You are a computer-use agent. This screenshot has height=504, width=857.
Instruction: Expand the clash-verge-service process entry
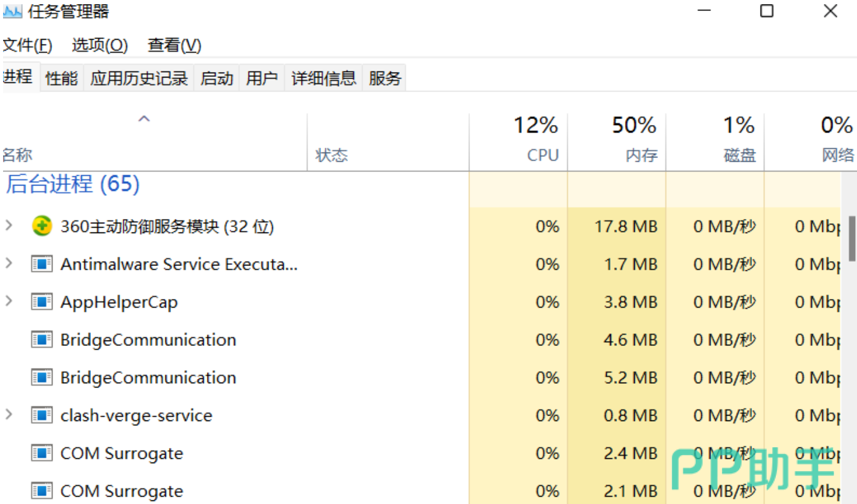[9, 415]
